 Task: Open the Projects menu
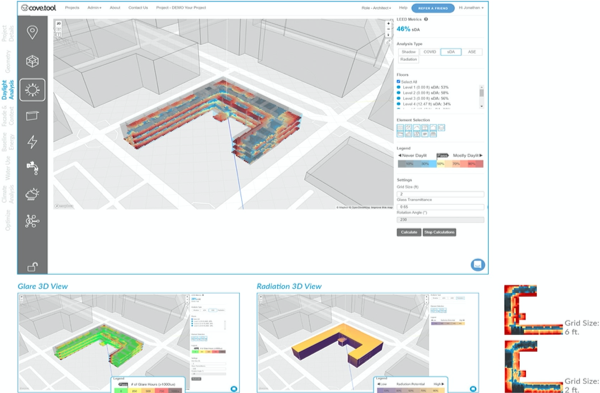pos(72,8)
